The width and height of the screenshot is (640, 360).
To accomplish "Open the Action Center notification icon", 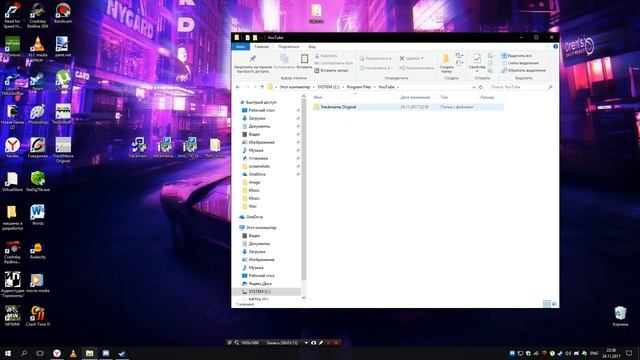I will tap(629, 353).
